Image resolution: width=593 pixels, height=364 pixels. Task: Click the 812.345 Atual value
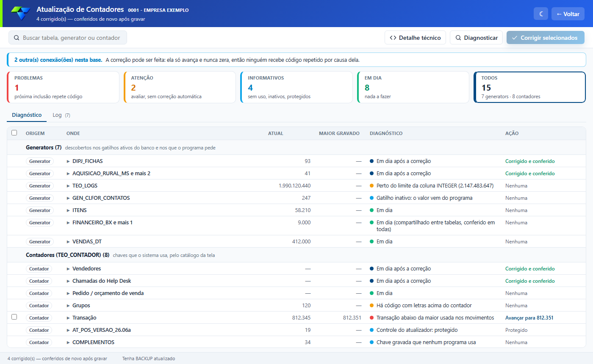coord(301,318)
